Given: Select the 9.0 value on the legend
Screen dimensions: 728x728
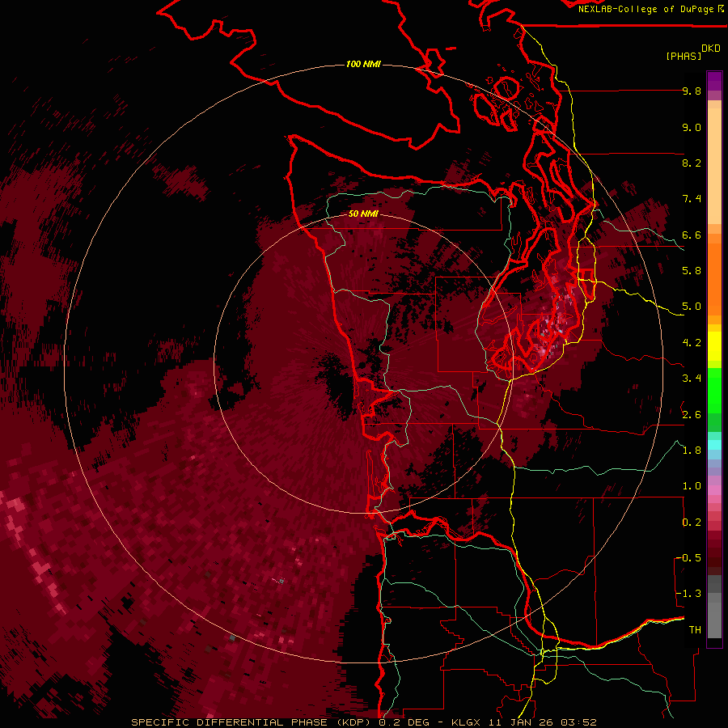Looking at the screenshot, I should pyautogui.click(x=692, y=127).
